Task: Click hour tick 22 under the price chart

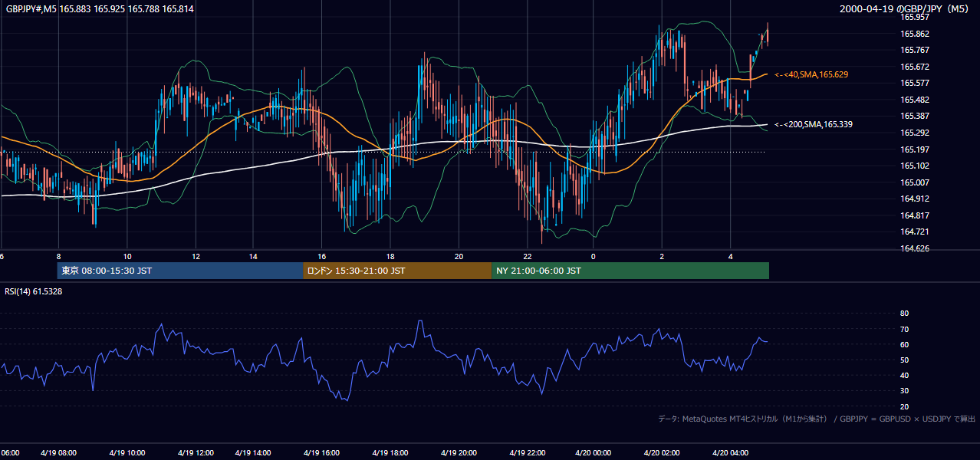Action: pos(528,256)
